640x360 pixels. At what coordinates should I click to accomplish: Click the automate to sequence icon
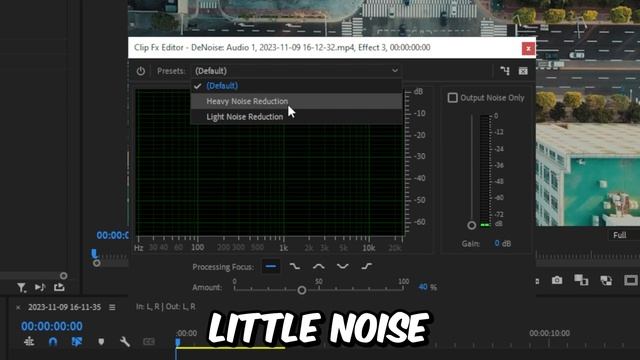click(x=40, y=287)
